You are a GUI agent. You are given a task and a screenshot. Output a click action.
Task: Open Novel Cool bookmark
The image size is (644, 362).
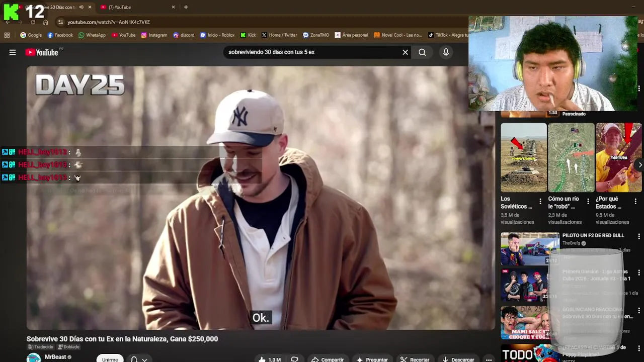[398, 35]
